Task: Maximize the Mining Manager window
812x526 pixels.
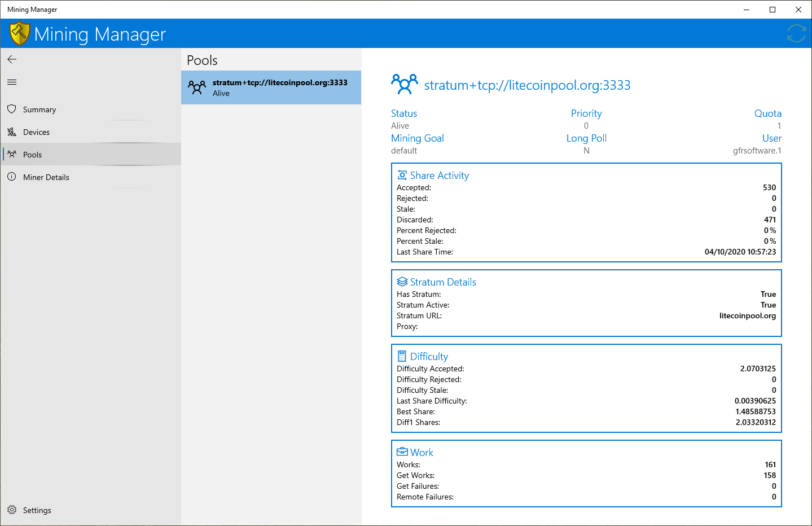Action: pyautogui.click(x=773, y=10)
